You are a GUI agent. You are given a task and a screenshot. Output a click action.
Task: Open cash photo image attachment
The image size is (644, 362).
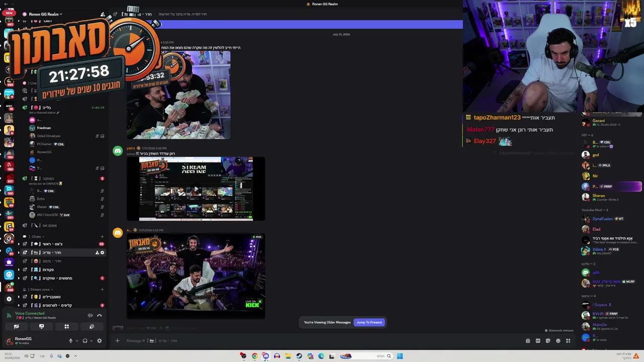coord(179,95)
